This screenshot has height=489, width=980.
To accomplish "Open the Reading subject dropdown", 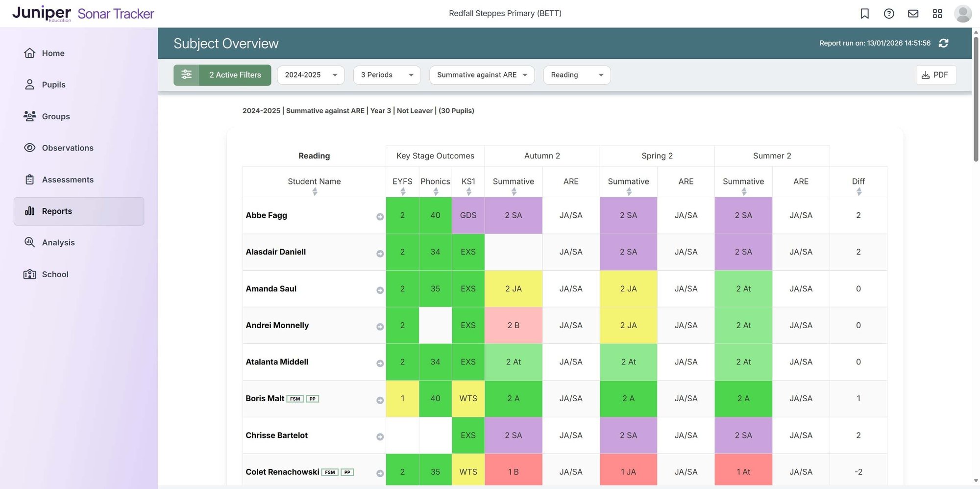I will click(x=577, y=75).
